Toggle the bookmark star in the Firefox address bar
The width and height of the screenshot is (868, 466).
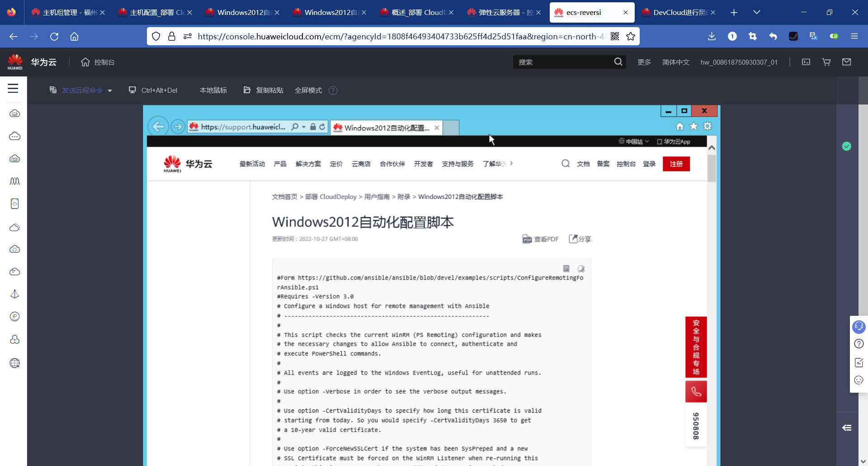[631, 36]
